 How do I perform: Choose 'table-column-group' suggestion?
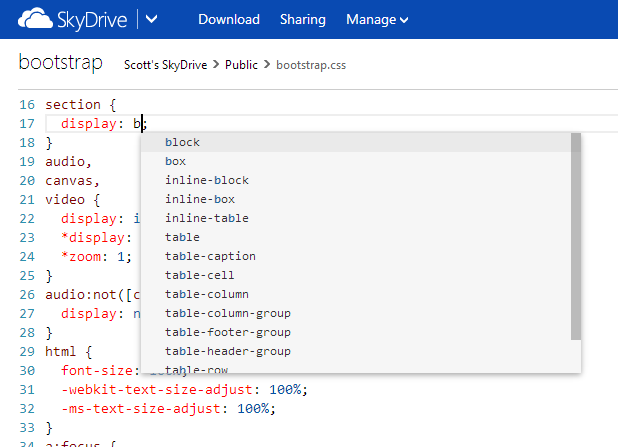pos(356,313)
